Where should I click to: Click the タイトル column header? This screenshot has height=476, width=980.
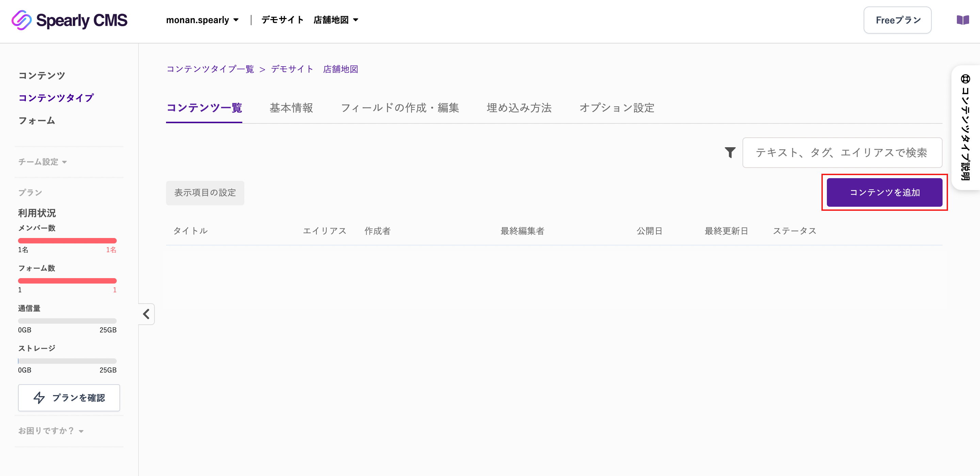click(190, 231)
